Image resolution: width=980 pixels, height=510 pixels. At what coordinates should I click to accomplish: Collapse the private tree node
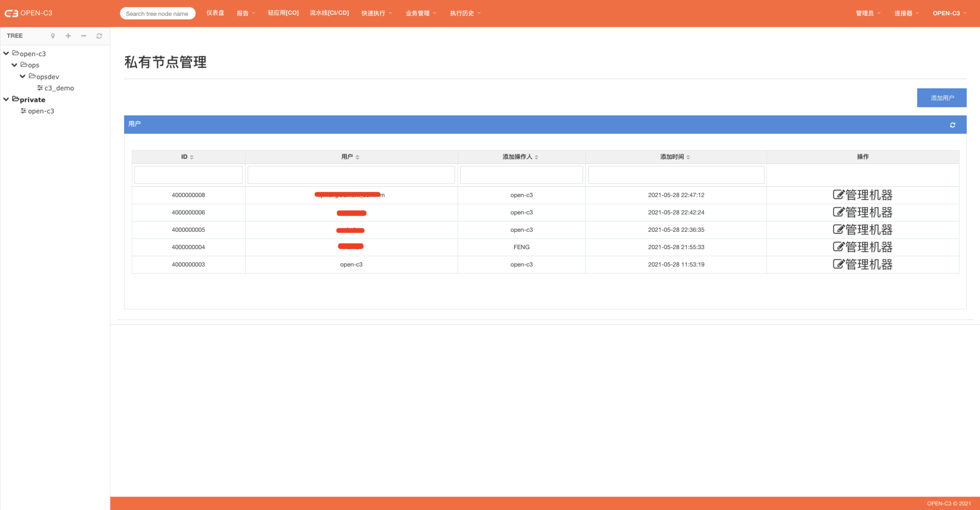pyautogui.click(x=6, y=99)
